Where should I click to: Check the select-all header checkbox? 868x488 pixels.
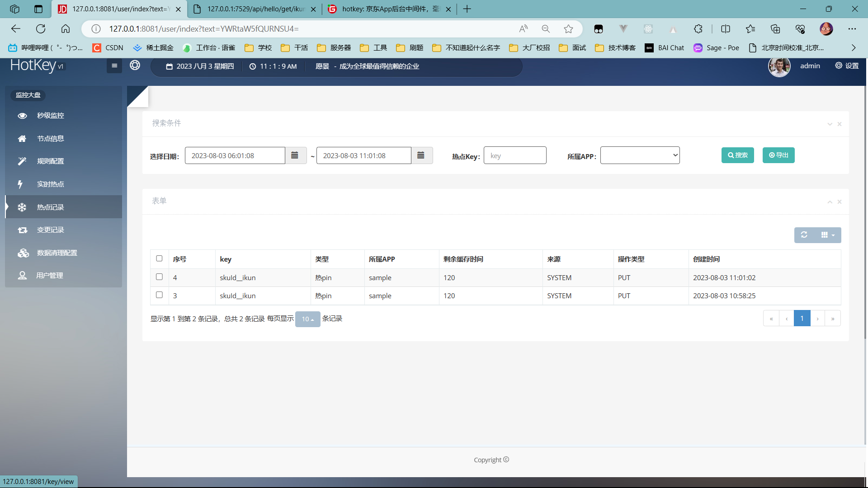coord(159,258)
